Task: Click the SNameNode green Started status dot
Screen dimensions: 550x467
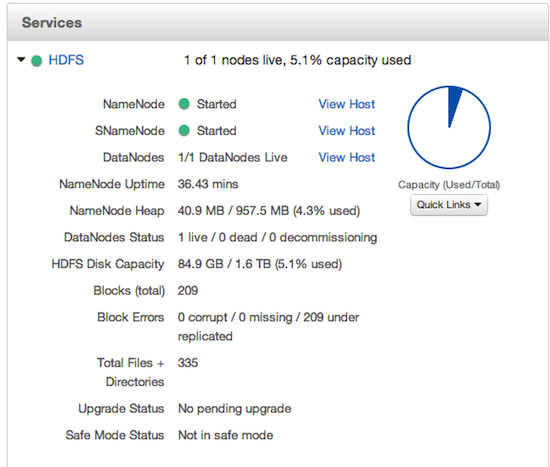Action: 184,131
